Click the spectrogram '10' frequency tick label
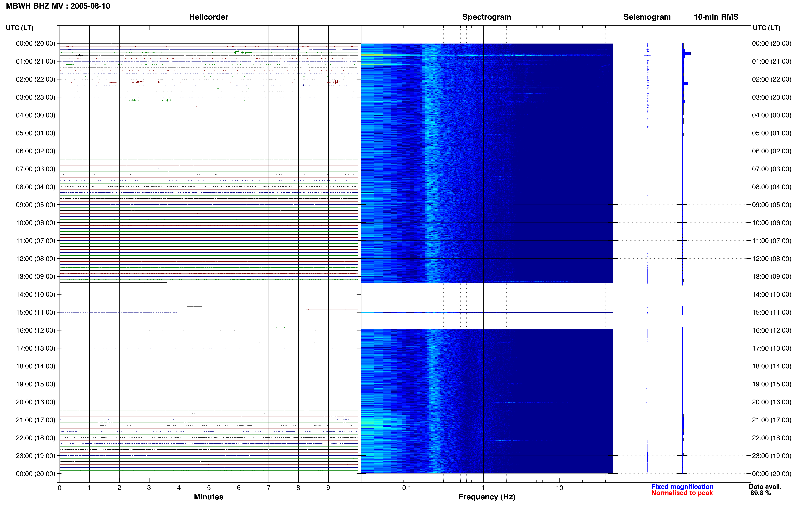Screen dimensions: 812x508 point(559,487)
